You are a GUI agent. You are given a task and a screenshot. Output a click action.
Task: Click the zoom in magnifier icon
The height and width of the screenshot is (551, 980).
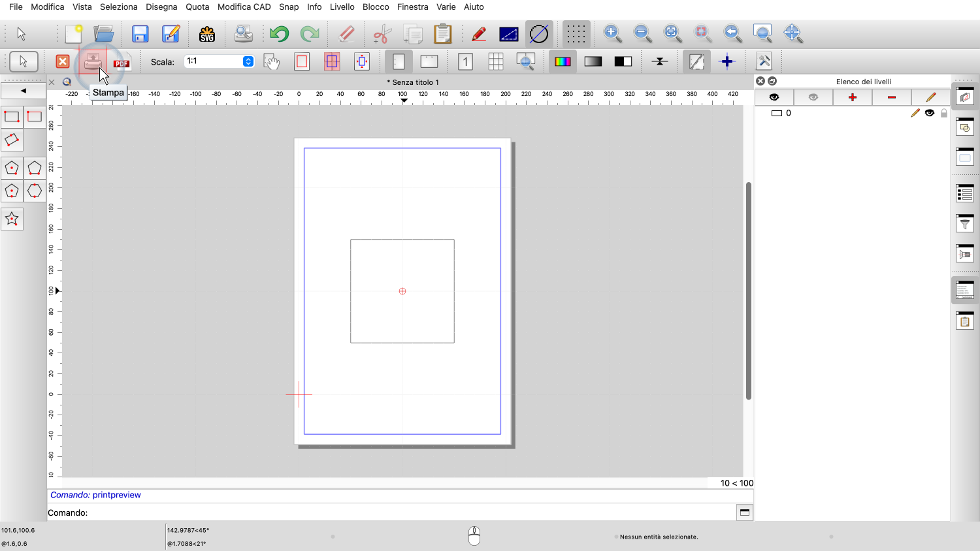[x=612, y=33]
